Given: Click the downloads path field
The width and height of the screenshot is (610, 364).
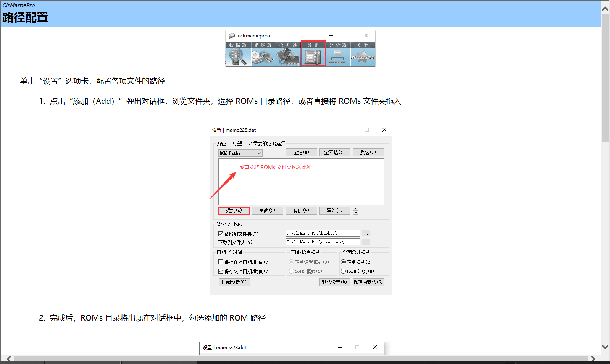Looking at the screenshot, I should [x=323, y=242].
